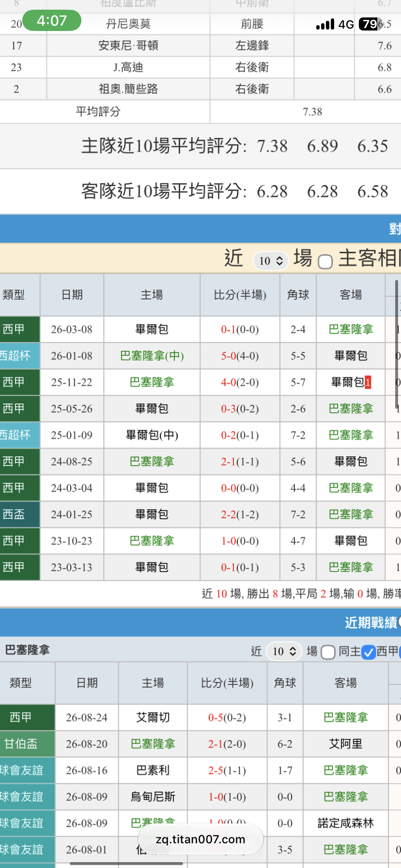Select 畢爾包 with red card marker on 25-11-22

[351, 382]
